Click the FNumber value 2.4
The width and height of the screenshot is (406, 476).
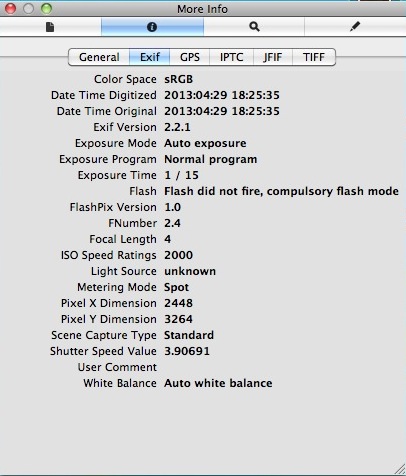172,223
